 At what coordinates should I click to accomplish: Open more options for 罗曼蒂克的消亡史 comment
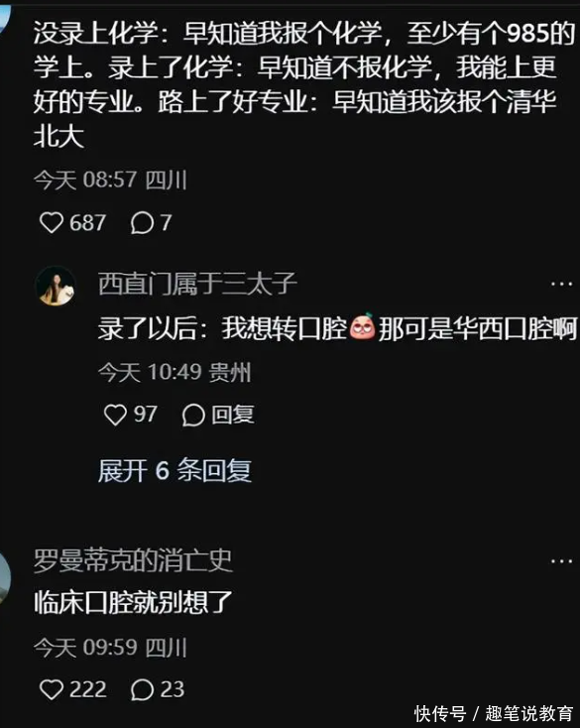click(x=561, y=560)
